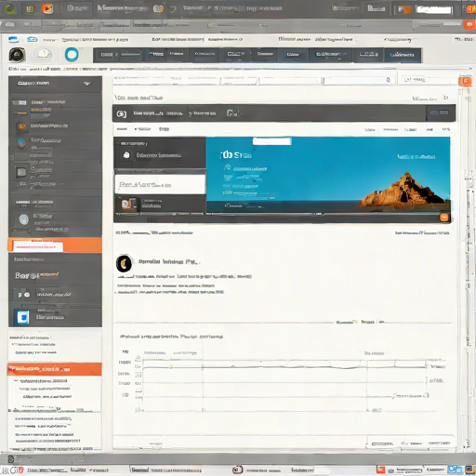The width and height of the screenshot is (476, 476).
Task: Click the orange-red app icon in top bar
Action: 47,8
